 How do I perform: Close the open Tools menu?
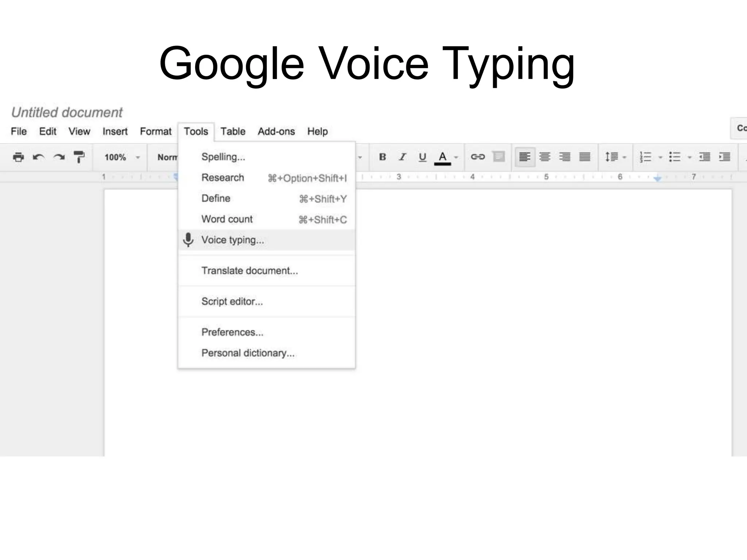tap(196, 131)
